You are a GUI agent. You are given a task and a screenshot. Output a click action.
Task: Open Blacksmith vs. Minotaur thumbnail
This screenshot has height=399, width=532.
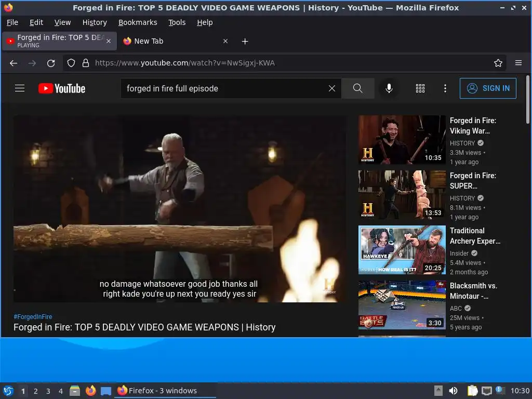pos(402,304)
